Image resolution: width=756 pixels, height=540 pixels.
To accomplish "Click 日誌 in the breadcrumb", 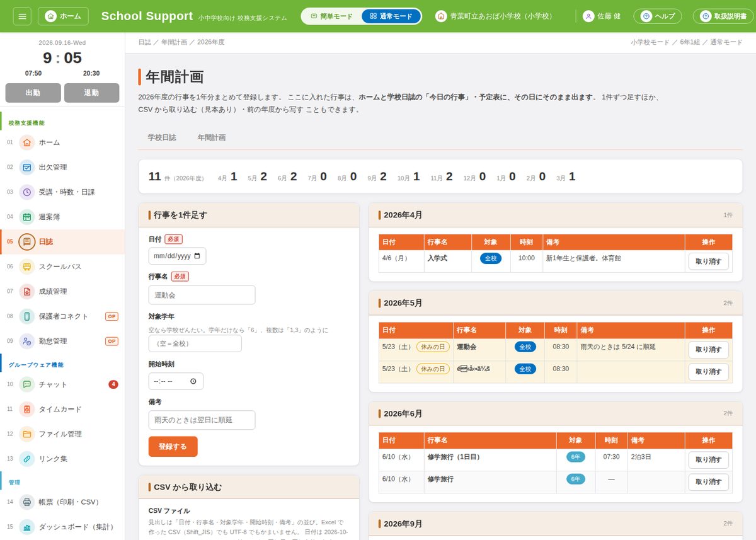I will 145,42.
